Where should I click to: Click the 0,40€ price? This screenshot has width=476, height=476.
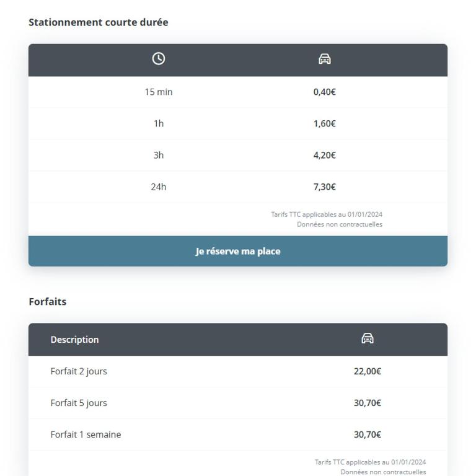pos(325,92)
